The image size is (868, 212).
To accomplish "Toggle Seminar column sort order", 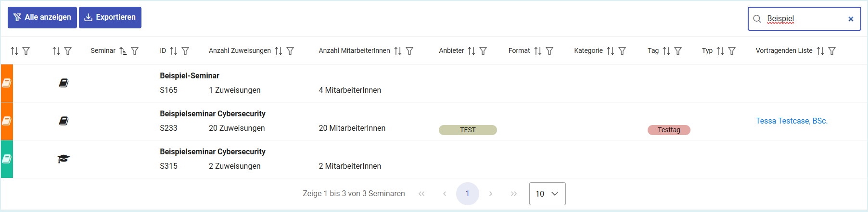I will 123,51.
